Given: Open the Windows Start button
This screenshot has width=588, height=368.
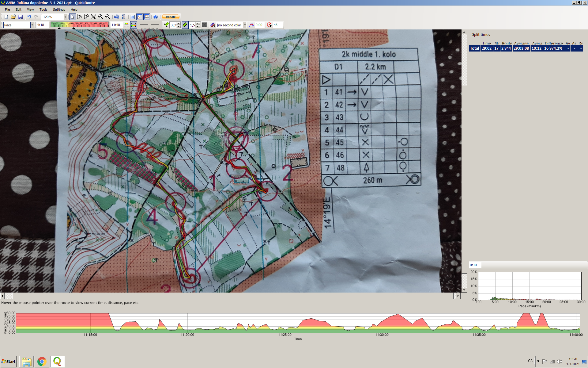Looking at the screenshot, I should pyautogui.click(x=9, y=362).
